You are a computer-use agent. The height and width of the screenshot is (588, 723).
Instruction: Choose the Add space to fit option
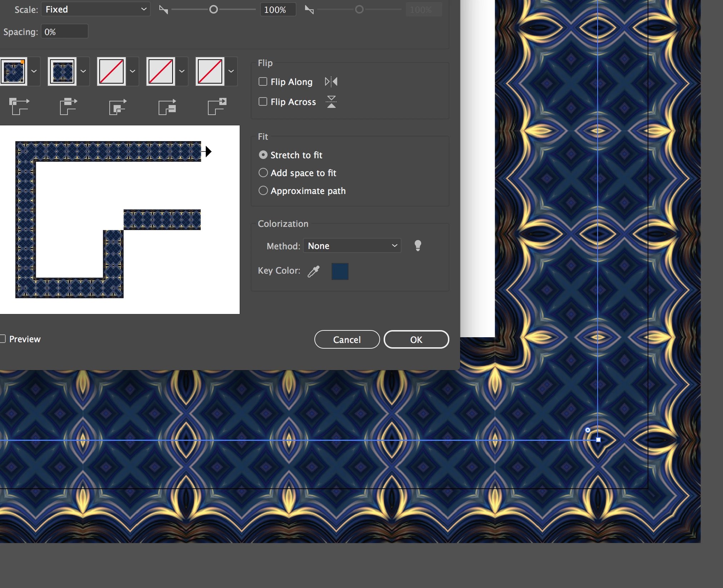(x=263, y=173)
